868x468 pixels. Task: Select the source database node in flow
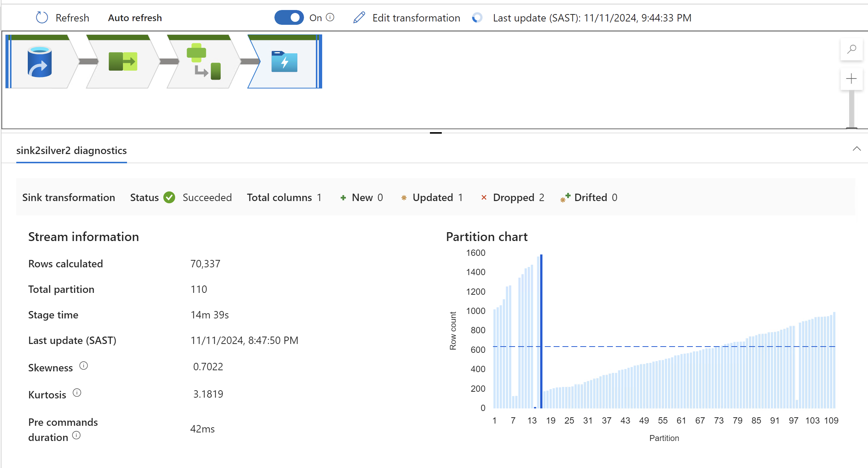40,62
